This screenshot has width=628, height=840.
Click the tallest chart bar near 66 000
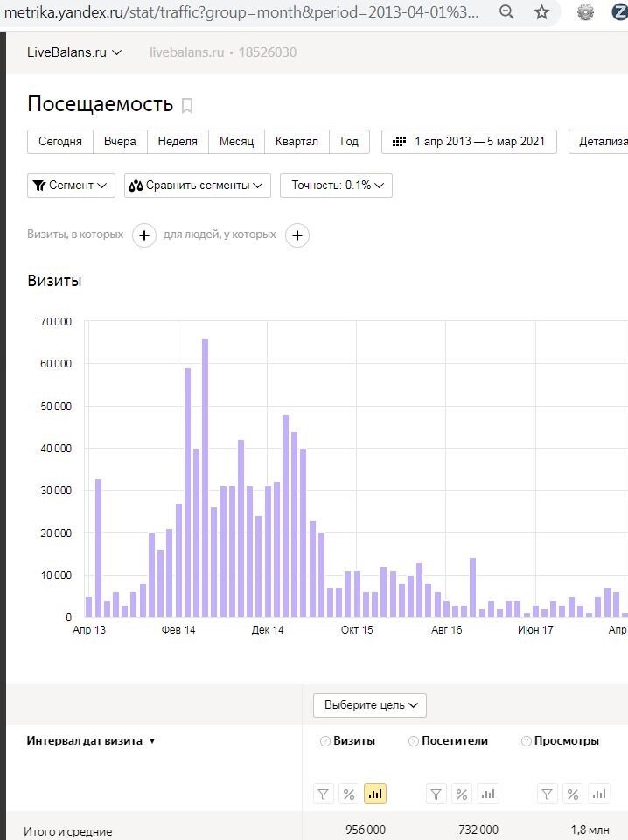pyautogui.click(x=205, y=478)
